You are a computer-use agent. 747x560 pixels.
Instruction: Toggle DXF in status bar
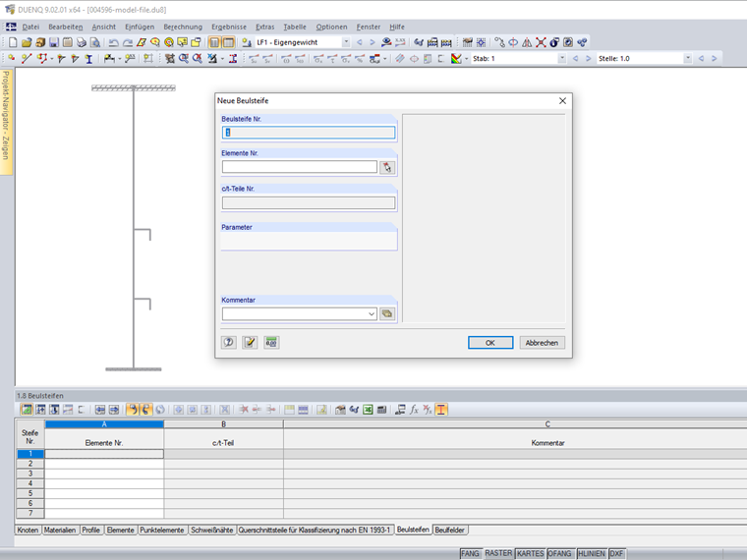(616, 553)
